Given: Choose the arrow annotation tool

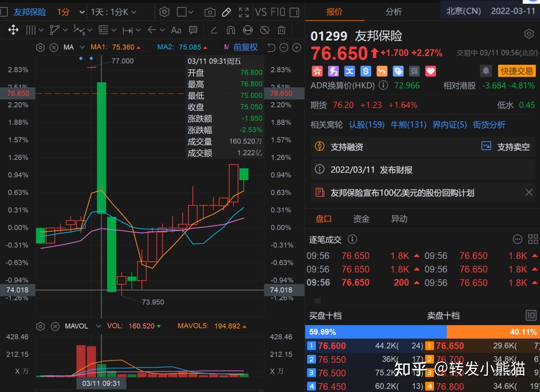Looking at the screenshot, I should pos(152,30).
